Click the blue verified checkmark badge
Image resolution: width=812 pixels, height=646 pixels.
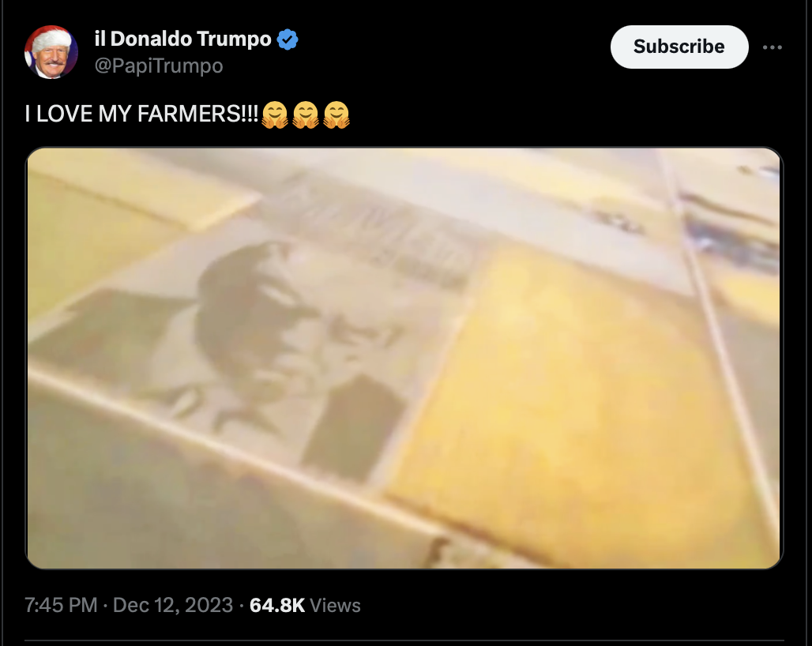pos(288,39)
